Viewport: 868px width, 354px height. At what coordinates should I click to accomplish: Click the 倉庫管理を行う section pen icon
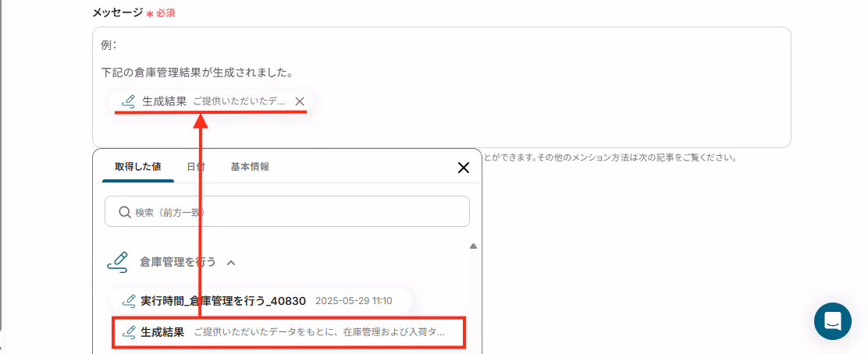coord(117,262)
